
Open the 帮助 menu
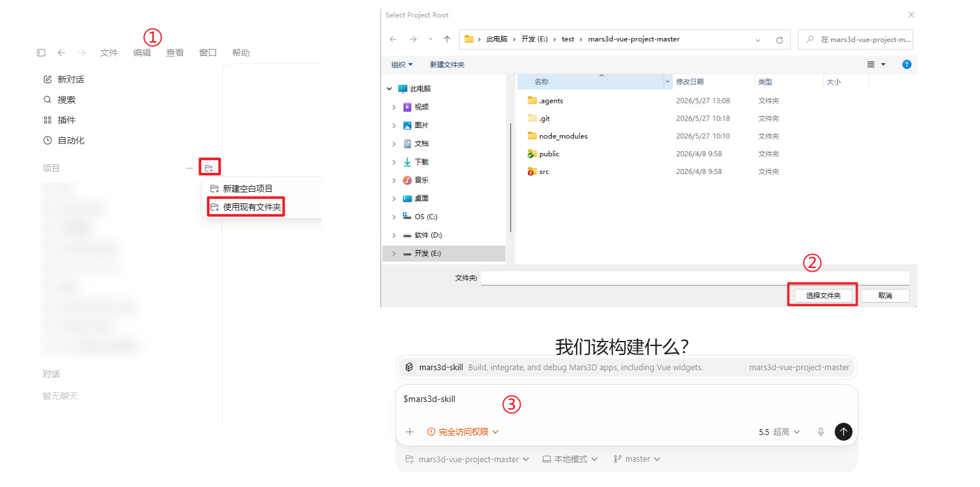[241, 53]
